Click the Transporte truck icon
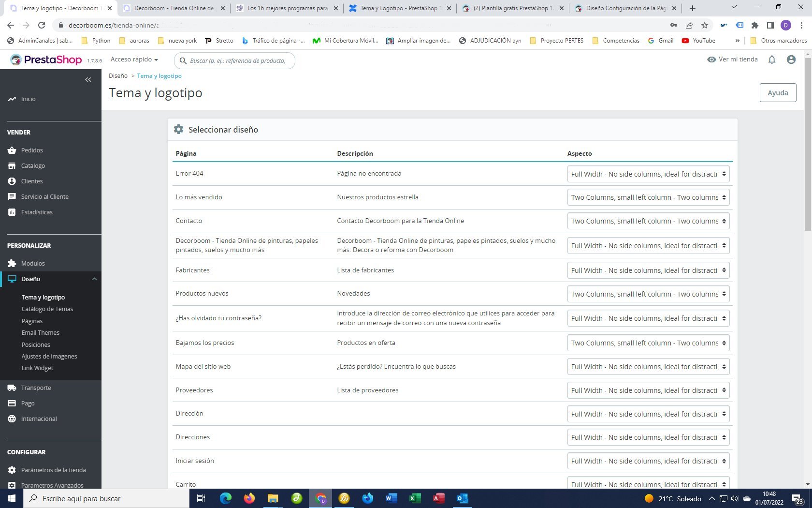This screenshot has height=508, width=812. [x=12, y=388]
